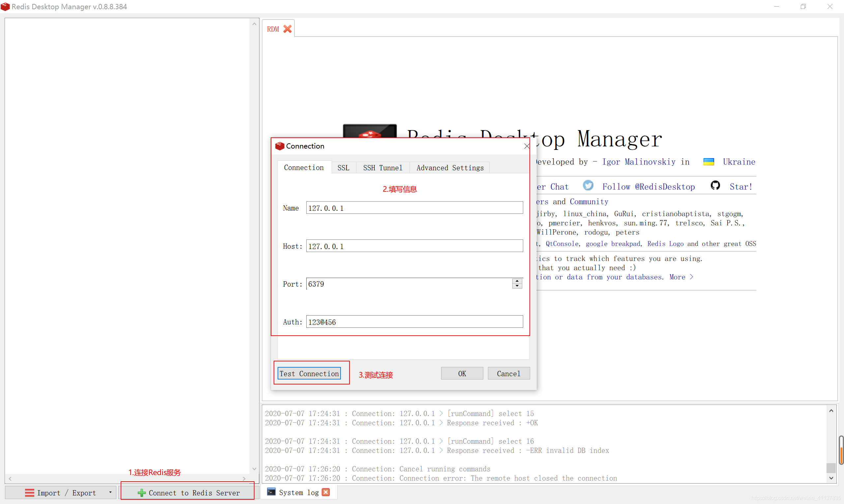Click the Ukraine flag icon
Viewport: 844px width, 504px height.
[708, 162]
